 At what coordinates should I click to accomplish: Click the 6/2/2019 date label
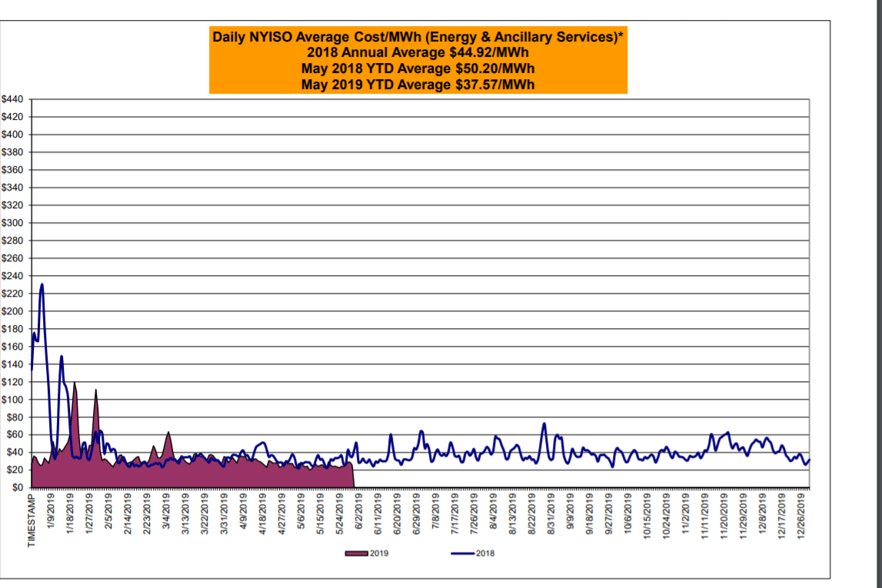coord(358,511)
